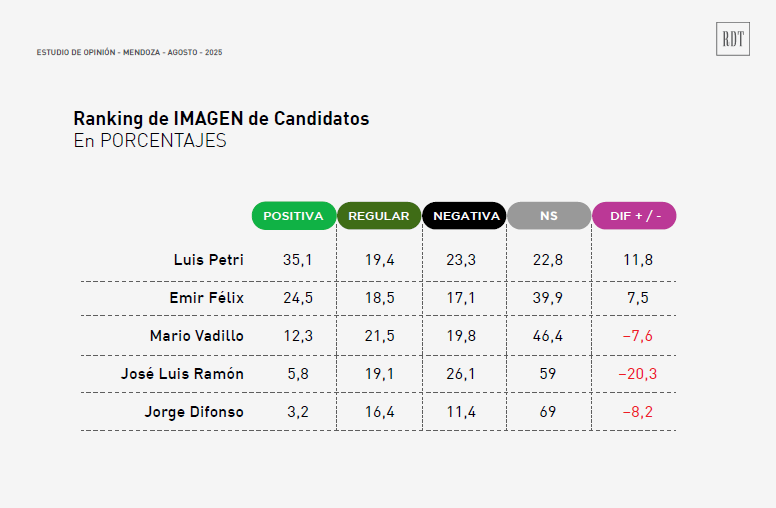Screen dimensions: 776x508
Task: Click Luis Petri's positive value 35,1
Action: point(297,260)
